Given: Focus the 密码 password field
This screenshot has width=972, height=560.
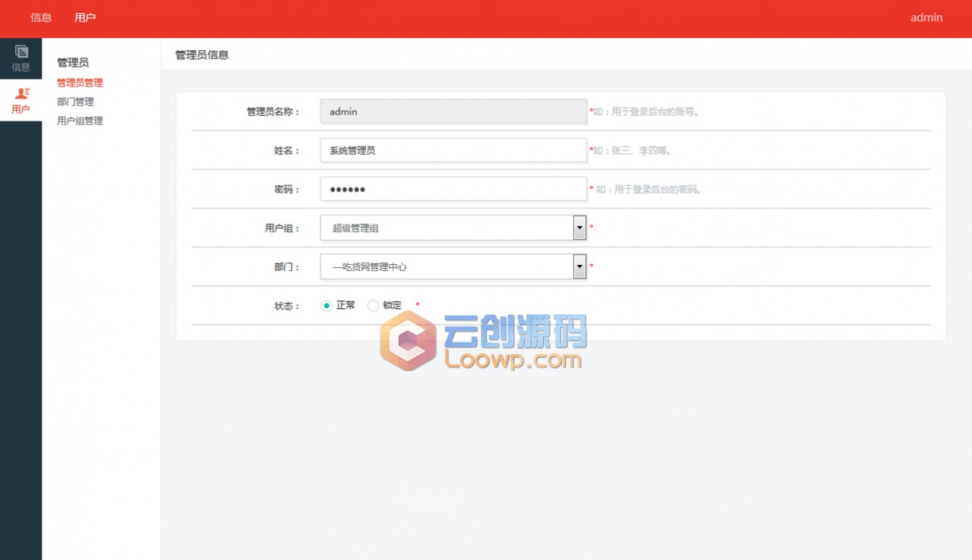Looking at the screenshot, I should (453, 189).
